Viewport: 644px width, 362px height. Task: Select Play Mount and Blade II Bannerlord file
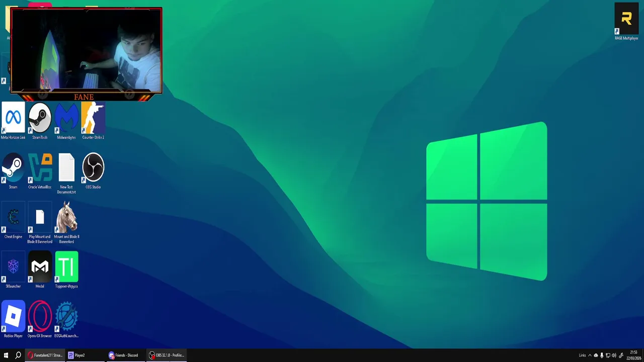(x=40, y=223)
